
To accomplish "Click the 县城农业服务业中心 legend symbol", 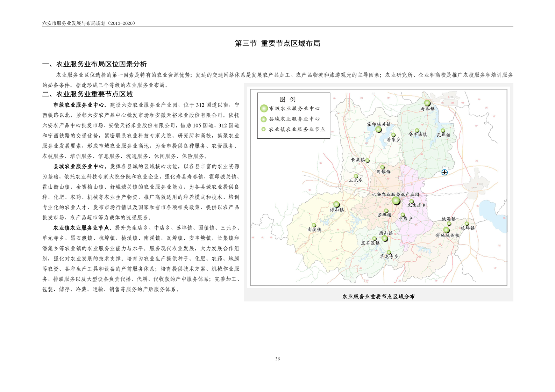I will 264,119.
